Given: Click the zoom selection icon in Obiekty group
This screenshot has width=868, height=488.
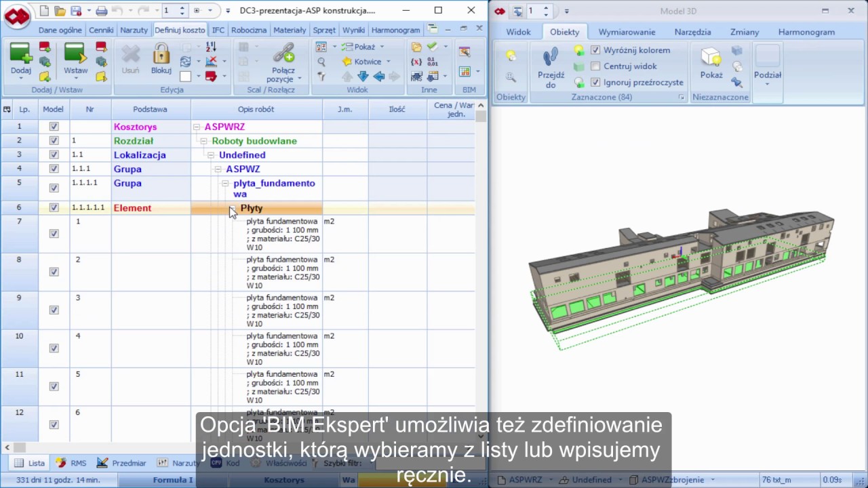Looking at the screenshot, I should coord(511,77).
